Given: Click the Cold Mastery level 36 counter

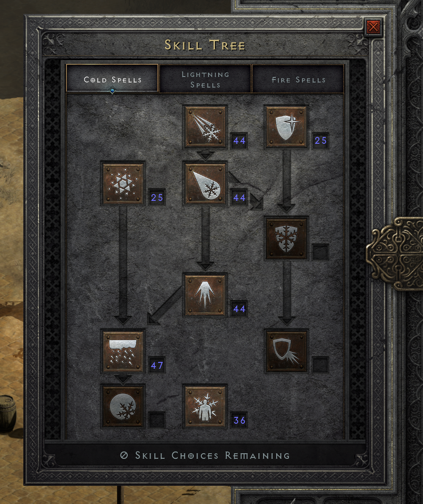Looking at the screenshot, I should 239,420.
